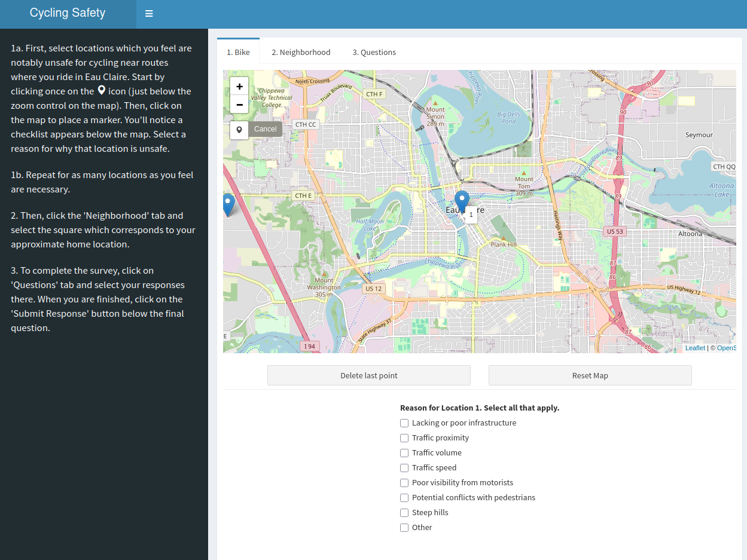Click the Mount Simon label on map

435,116
